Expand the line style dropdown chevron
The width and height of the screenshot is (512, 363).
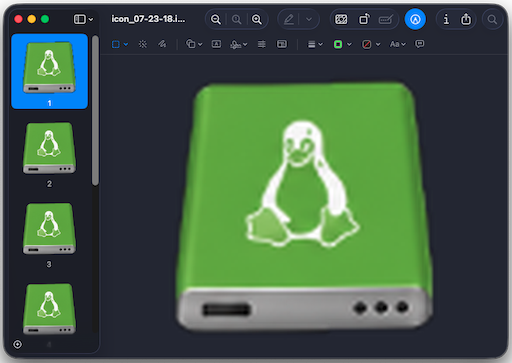click(320, 44)
